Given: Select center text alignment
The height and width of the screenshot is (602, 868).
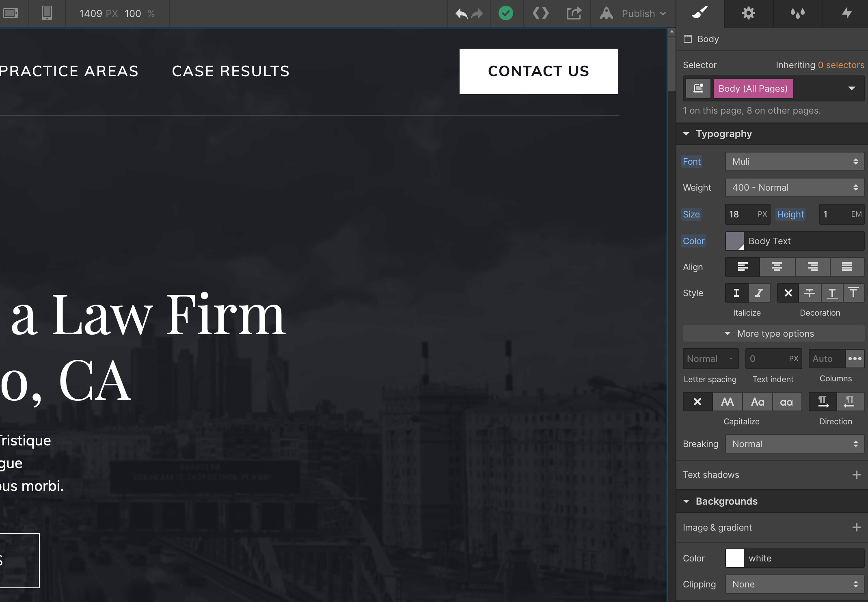Looking at the screenshot, I should [777, 267].
